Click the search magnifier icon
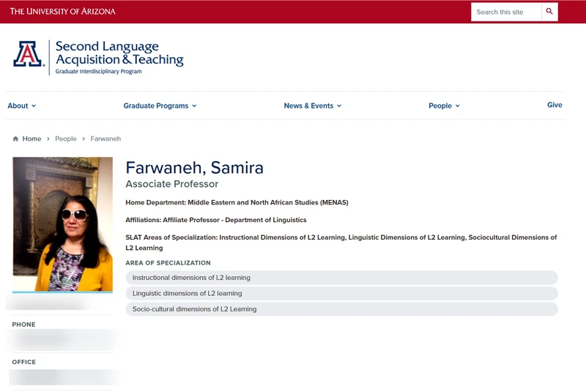The width and height of the screenshot is (586, 392). pyautogui.click(x=549, y=12)
